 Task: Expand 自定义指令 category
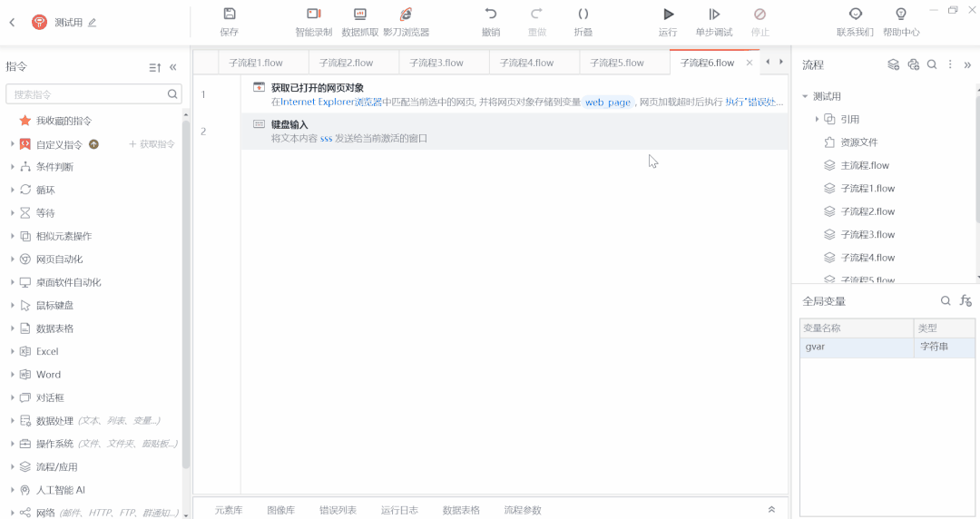point(12,144)
